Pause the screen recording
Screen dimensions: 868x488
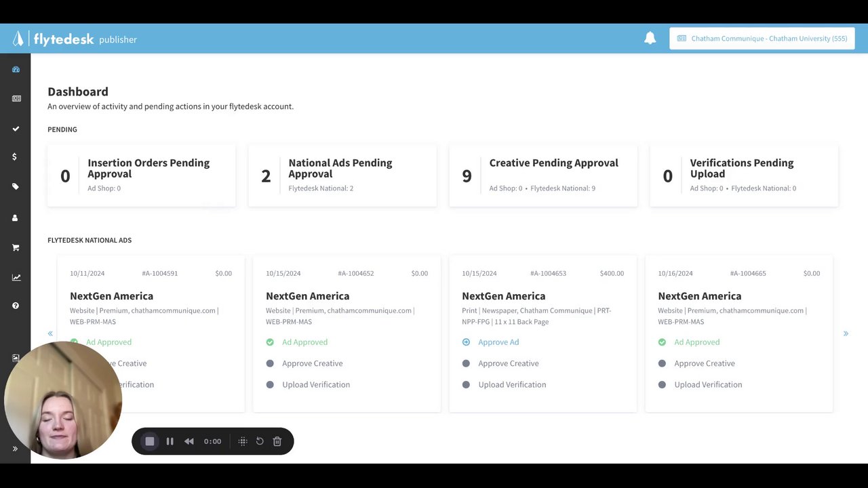point(170,441)
